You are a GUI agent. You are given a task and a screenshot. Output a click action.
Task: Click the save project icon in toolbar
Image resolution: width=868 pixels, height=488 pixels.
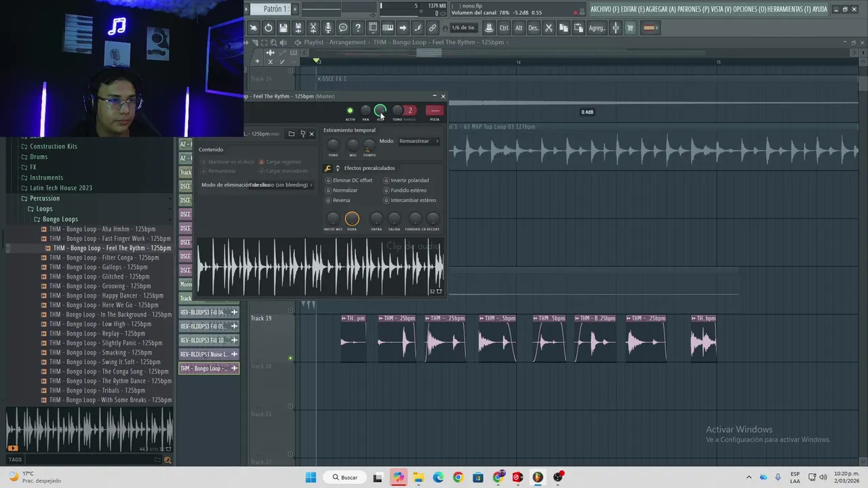pos(283,28)
